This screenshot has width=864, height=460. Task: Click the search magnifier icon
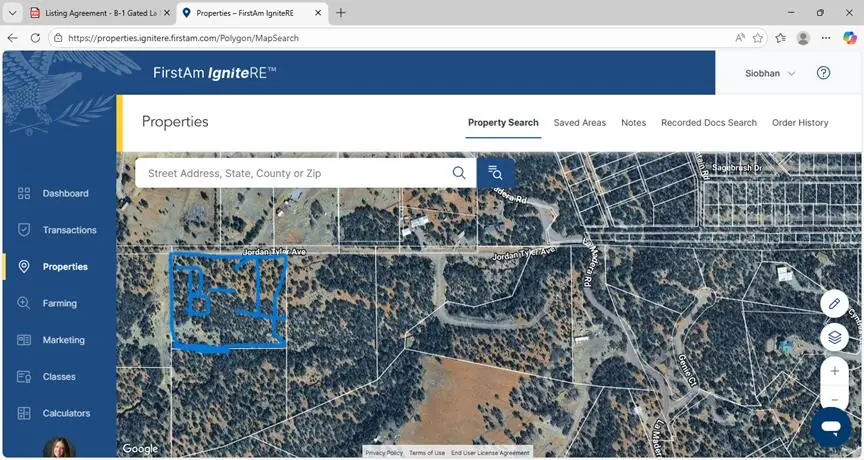pos(459,173)
